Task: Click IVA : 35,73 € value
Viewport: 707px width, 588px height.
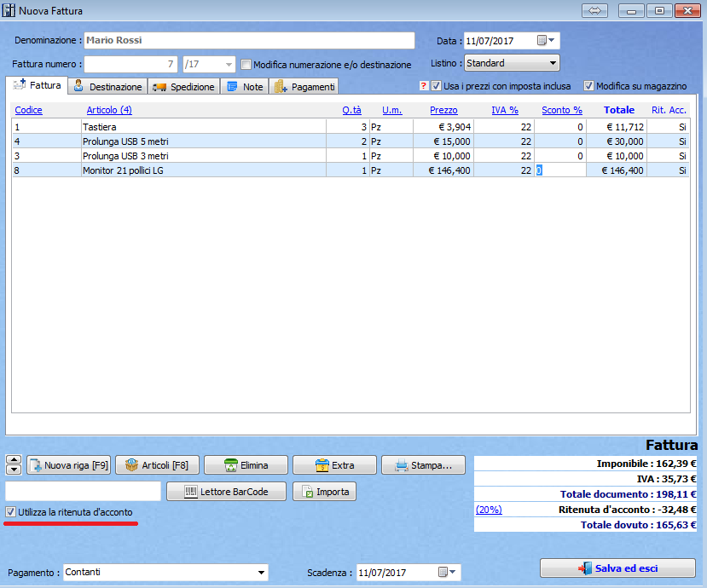Action: 666,479
